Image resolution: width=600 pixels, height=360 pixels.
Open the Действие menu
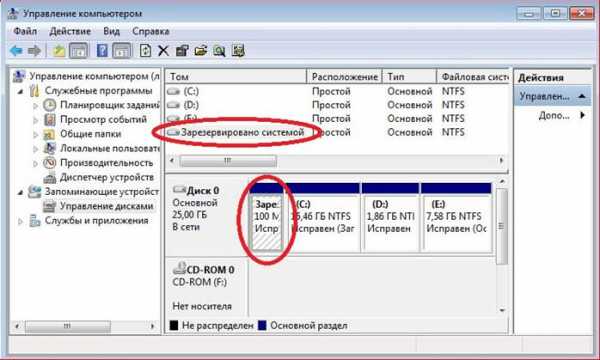coord(70,31)
